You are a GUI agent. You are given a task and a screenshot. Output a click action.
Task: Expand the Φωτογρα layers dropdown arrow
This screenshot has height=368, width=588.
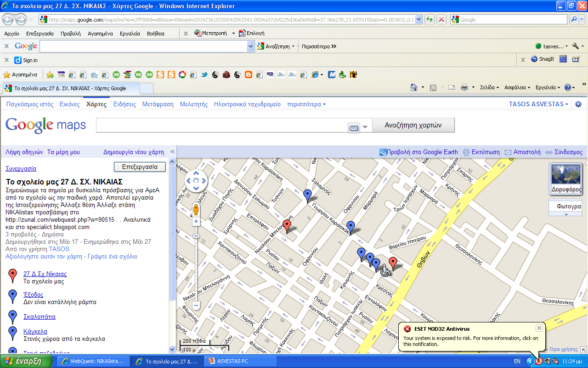[565, 214]
